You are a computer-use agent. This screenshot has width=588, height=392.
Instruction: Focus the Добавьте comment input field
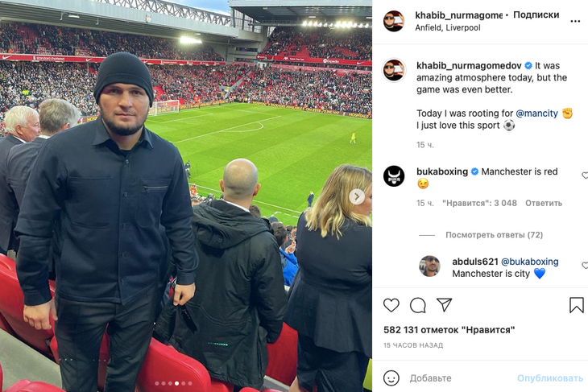462,378
